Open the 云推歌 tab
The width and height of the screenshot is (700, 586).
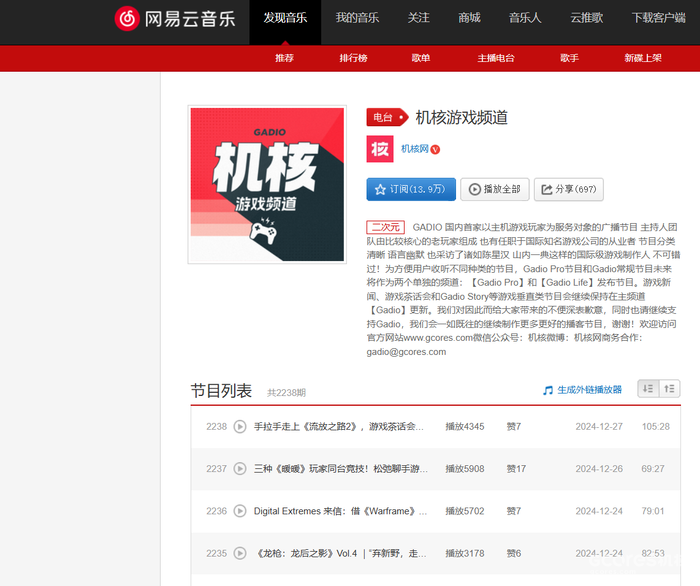point(587,18)
